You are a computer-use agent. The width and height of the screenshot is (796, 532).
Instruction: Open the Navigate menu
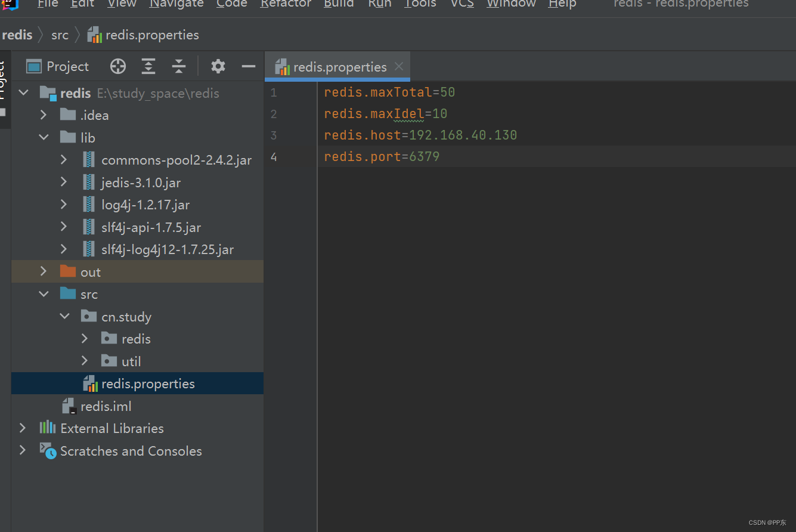click(x=176, y=4)
